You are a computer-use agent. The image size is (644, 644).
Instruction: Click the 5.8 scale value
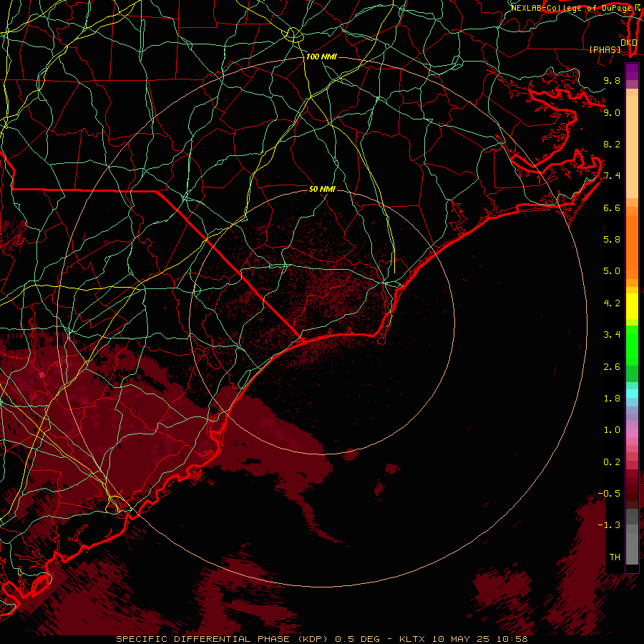pos(612,240)
